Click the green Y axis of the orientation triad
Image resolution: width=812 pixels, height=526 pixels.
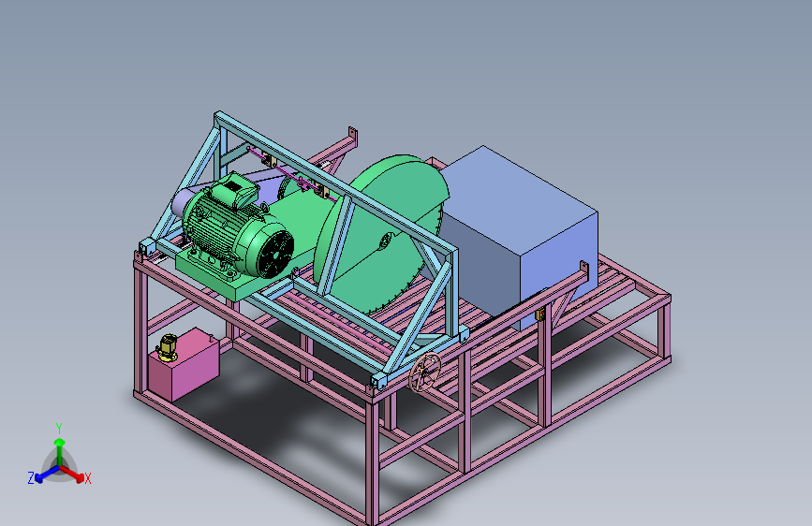click(59, 446)
